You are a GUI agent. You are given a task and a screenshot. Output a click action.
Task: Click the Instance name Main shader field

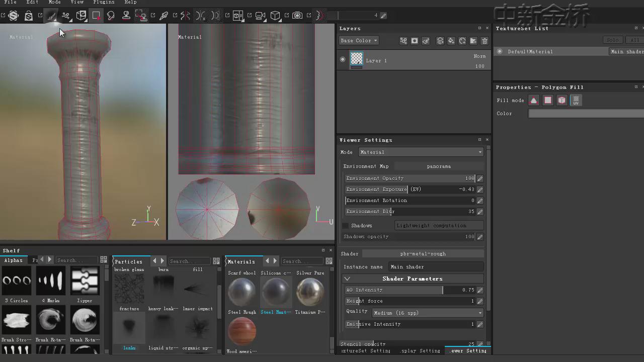tap(436, 267)
